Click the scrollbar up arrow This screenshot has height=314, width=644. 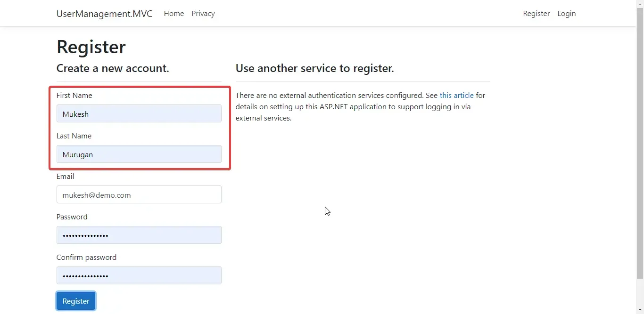[x=640, y=3]
